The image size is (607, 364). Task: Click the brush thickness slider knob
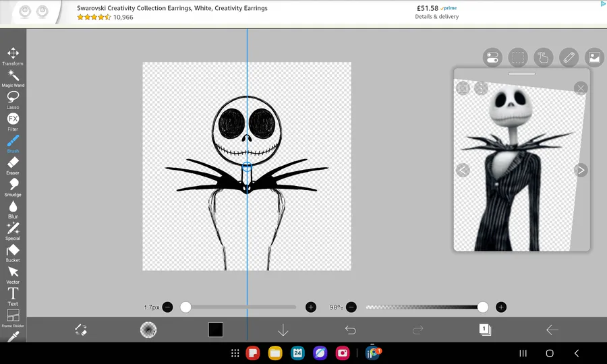pyautogui.click(x=186, y=307)
